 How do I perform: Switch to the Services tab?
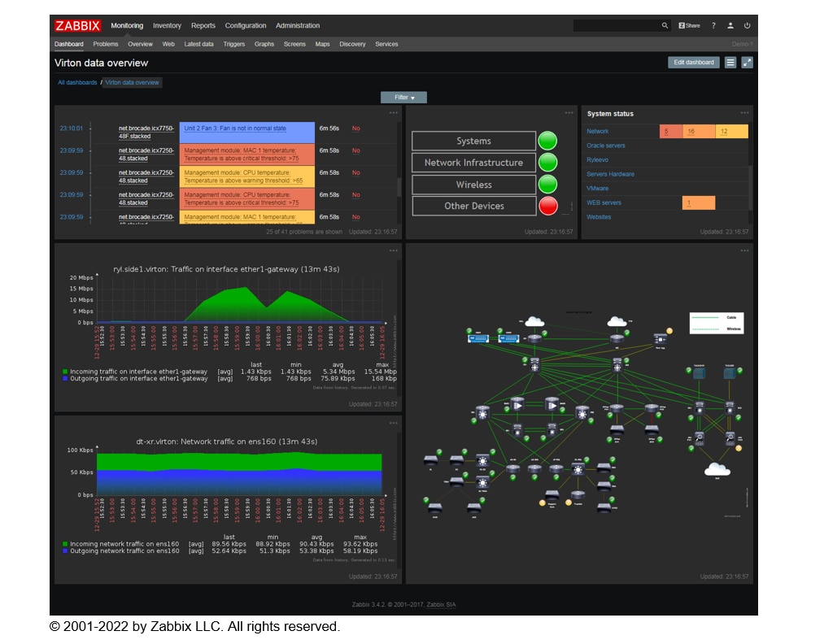[x=386, y=44]
